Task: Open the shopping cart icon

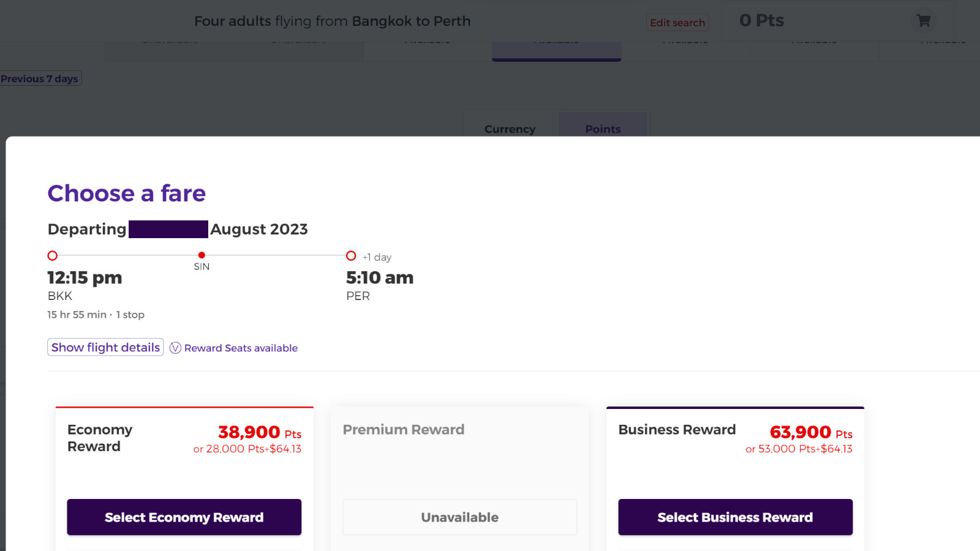Action: tap(924, 21)
